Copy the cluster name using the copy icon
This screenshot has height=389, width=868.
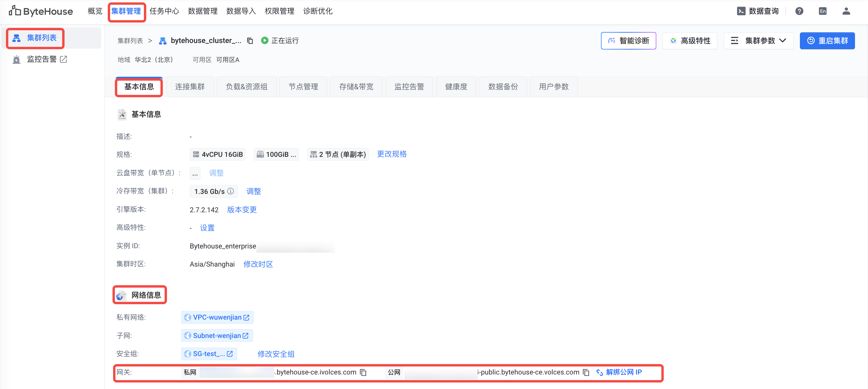[x=250, y=41]
